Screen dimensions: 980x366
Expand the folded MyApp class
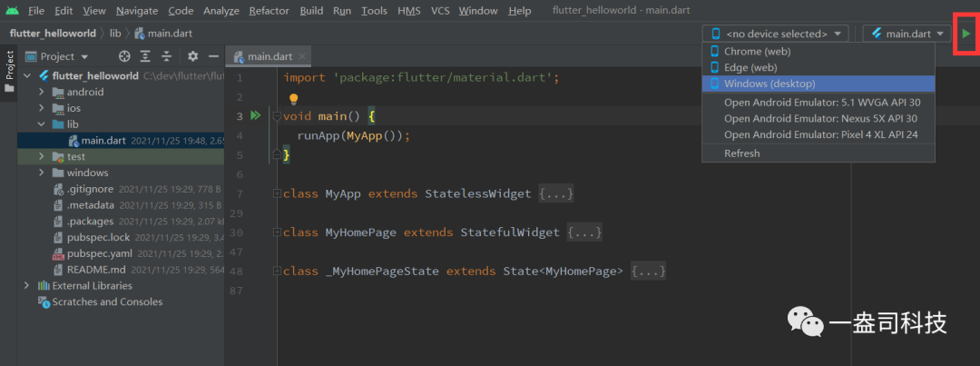click(277, 194)
